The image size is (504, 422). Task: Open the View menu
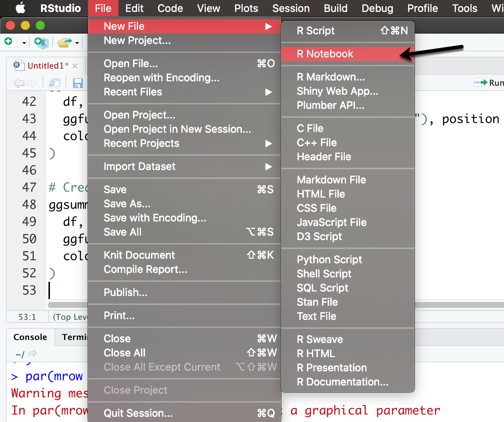pyautogui.click(x=208, y=8)
